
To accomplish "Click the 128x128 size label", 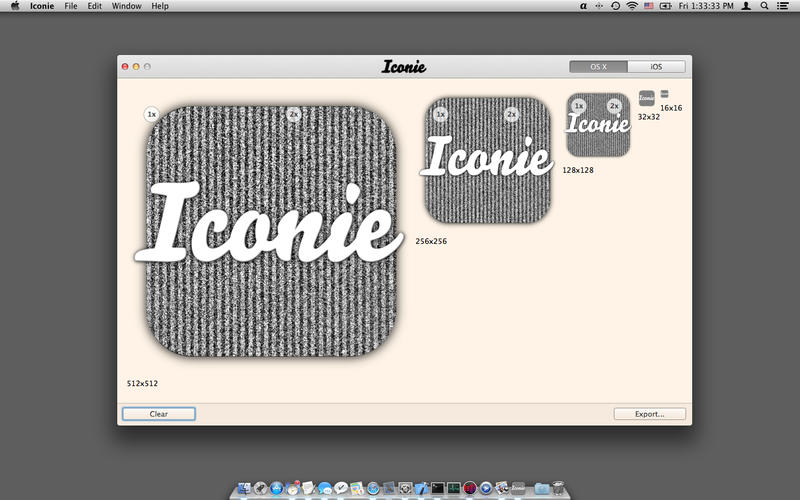I will click(578, 170).
